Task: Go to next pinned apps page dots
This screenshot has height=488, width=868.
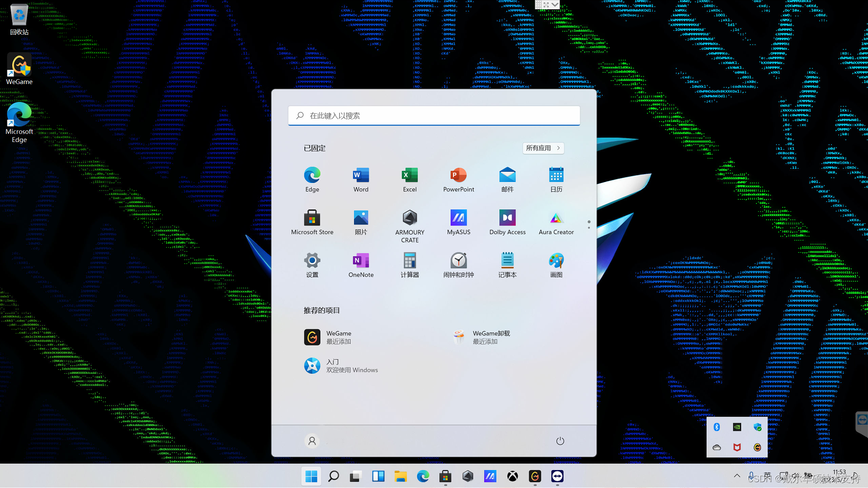Action: (x=589, y=224)
